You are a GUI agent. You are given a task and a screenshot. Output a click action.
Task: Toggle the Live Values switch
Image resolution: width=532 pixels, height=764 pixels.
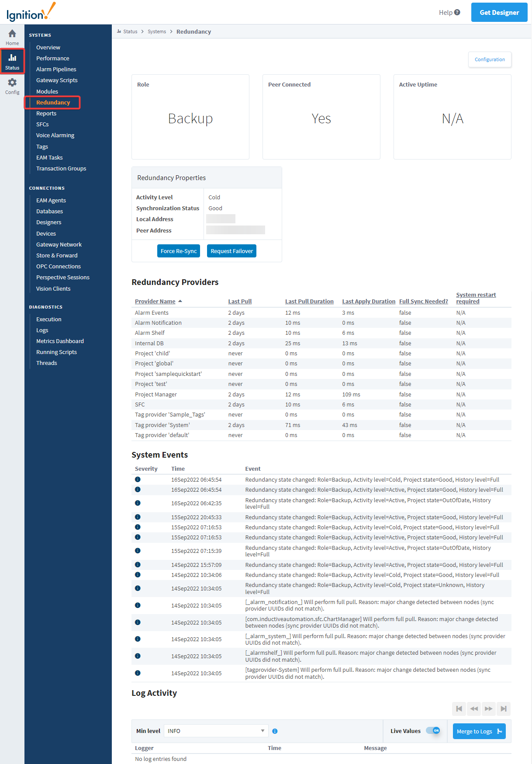(433, 731)
